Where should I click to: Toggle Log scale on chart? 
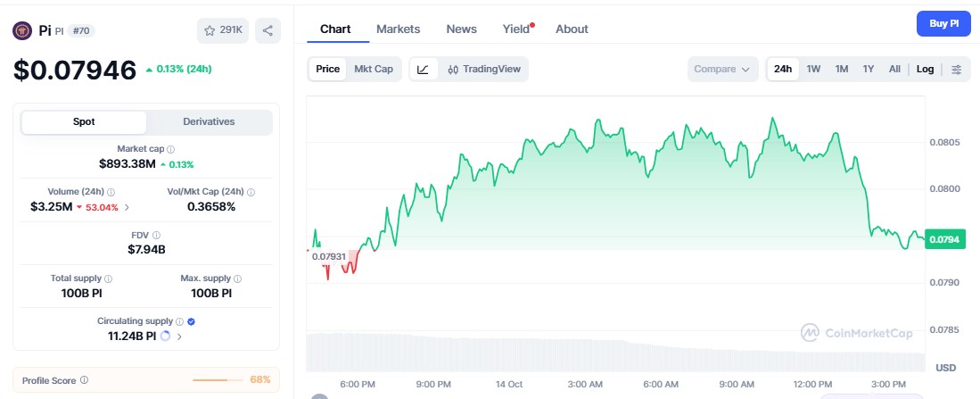tap(925, 70)
